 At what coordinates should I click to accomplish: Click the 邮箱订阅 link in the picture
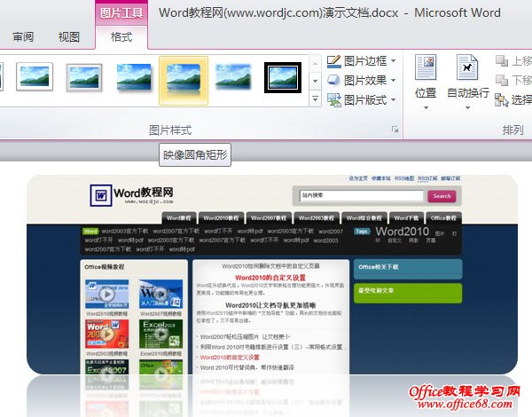450,178
